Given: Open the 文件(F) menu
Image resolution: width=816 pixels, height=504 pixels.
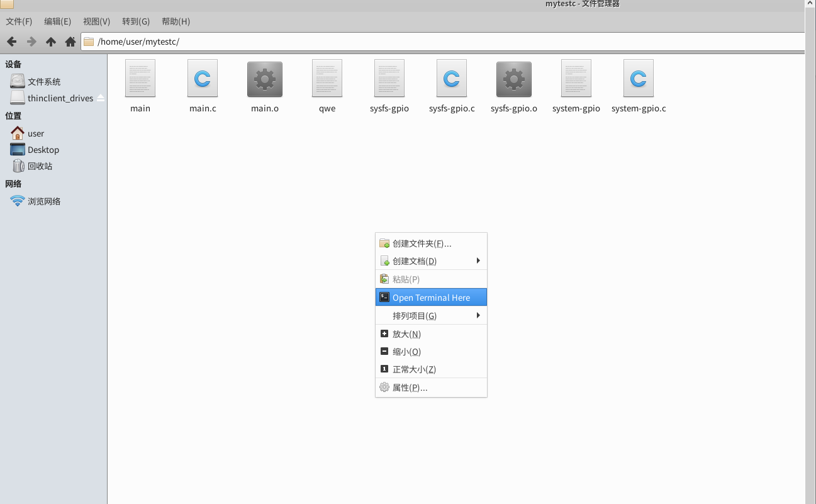Looking at the screenshot, I should [x=19, y=21].
